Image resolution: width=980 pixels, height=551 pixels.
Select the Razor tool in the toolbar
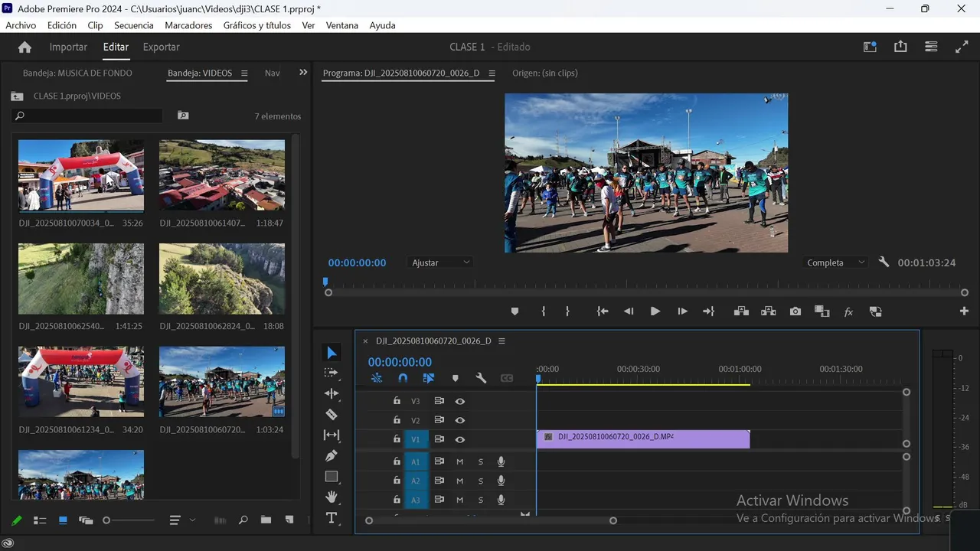point(332,414)
